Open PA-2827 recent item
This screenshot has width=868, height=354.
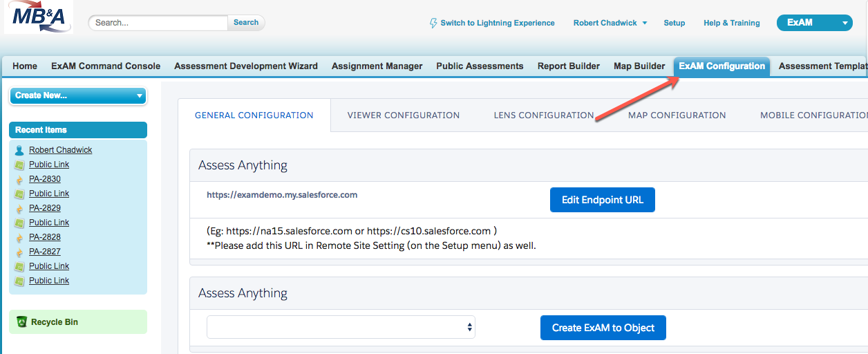(45, 252)
